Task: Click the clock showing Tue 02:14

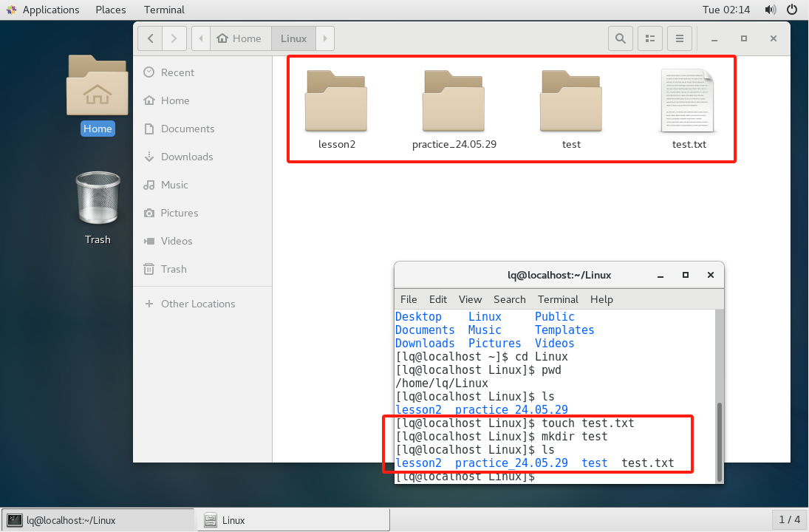Action: [726, 10]
